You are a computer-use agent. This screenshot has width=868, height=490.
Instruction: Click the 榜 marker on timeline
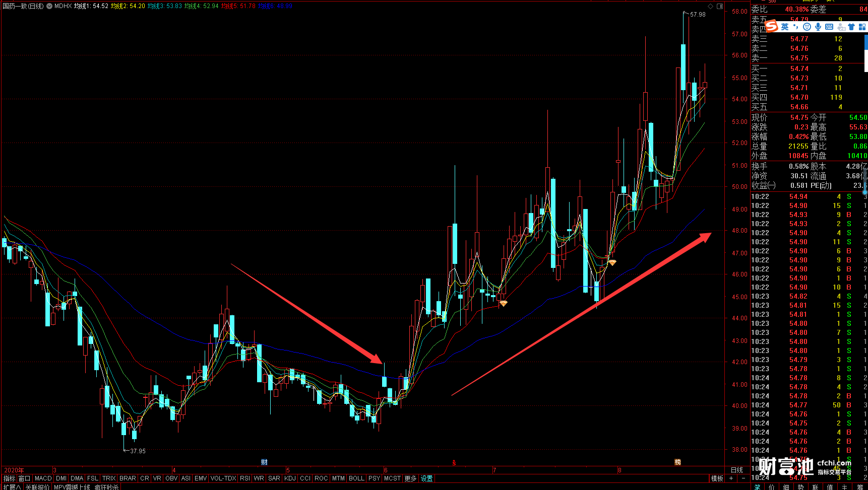(677, 462)
